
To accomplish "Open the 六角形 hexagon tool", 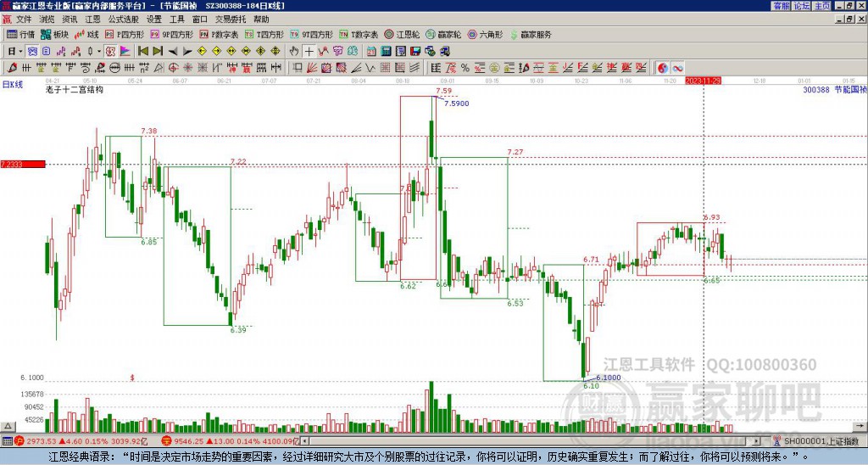I will tap(486, 34).
